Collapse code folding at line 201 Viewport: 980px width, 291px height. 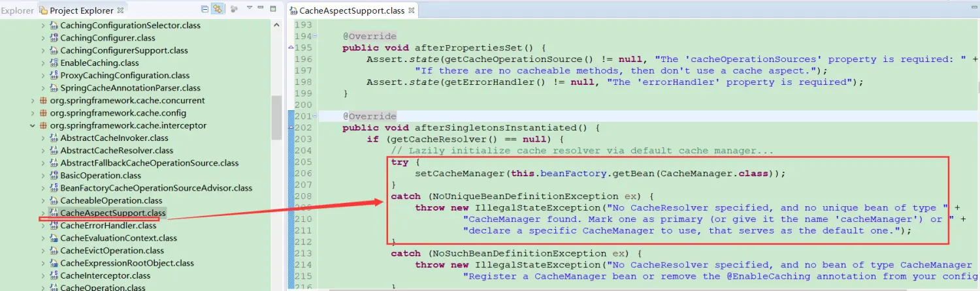point(316,117)
